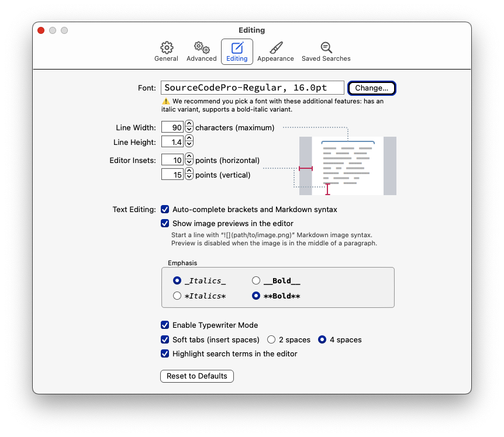
Task: Select the Editing toolbar icon
Action: pos(237,51)
